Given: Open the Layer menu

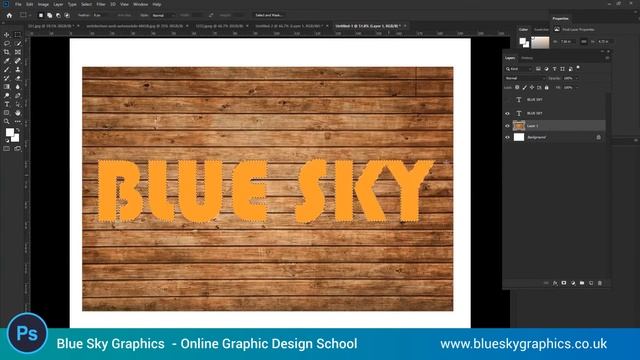Looking at the screenshot, I should coord(58,4).
